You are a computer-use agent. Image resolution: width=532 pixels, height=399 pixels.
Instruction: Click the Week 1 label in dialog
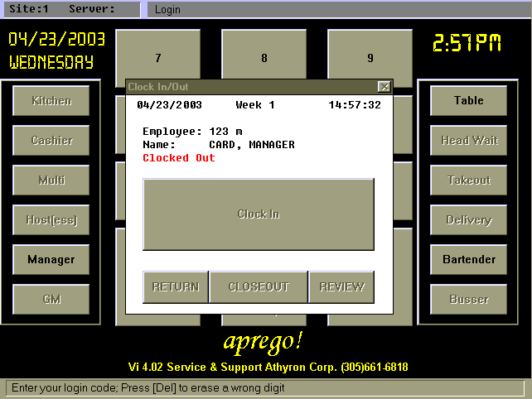255,105
